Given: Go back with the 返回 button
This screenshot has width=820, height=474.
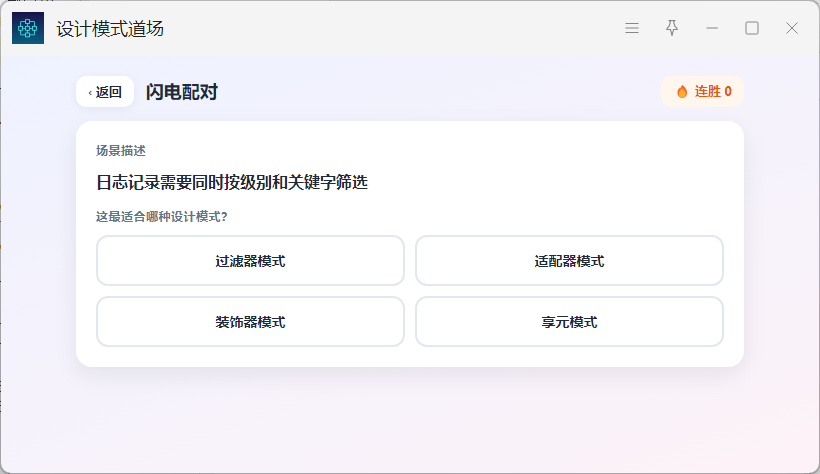Looking at the screenshot, I should pos(105,92).
